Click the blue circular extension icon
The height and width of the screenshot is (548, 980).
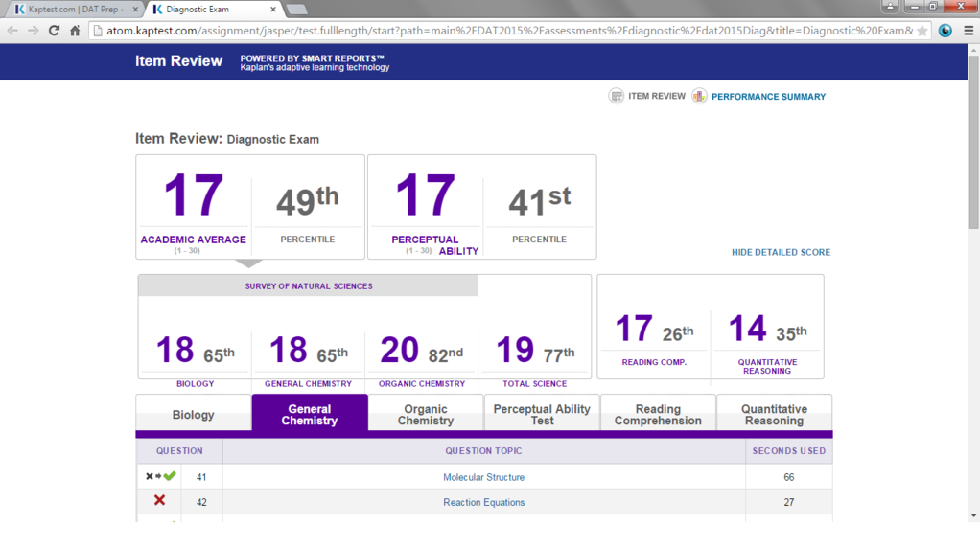945,31
